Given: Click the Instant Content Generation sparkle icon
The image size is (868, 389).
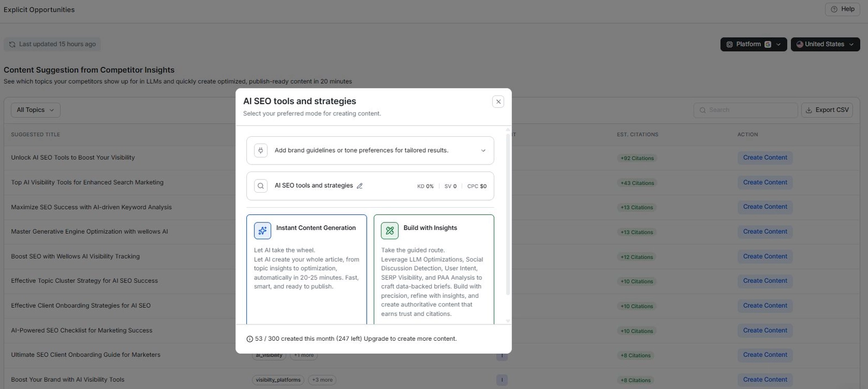Looking at the screenshot, I should pyautogui.click(x=263, y=231).
